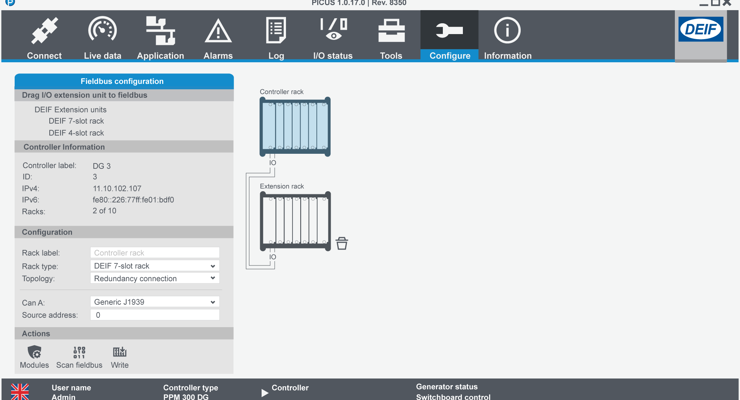
Task: Open the Live data gauge view
Action: coord(102,38)
